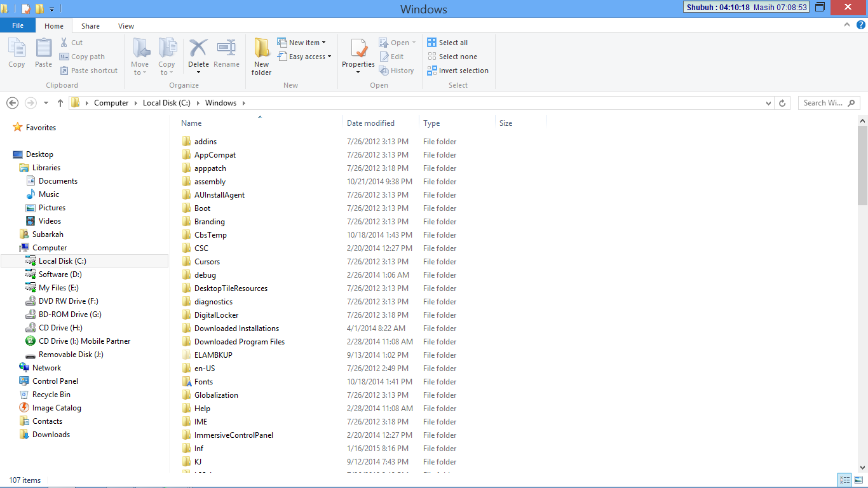Open the Copy to dropdown
Image resolution: width=868 pixels, height=488 pixels.
coord(166,57)
